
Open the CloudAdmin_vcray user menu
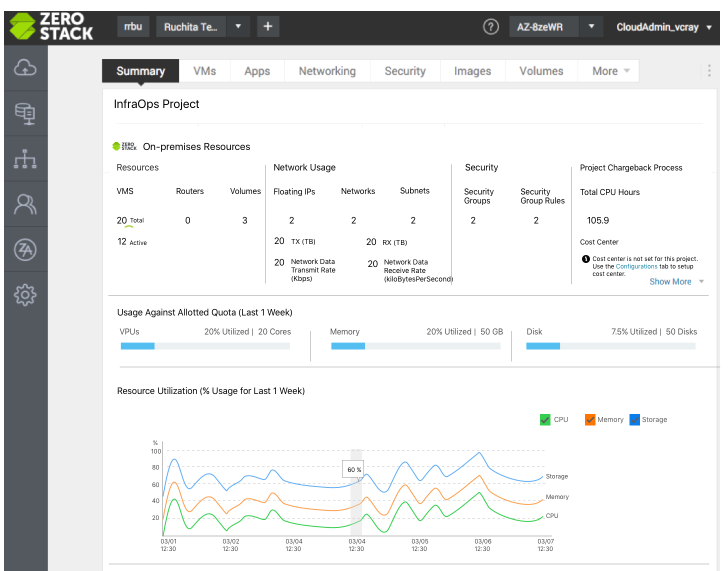663,27
